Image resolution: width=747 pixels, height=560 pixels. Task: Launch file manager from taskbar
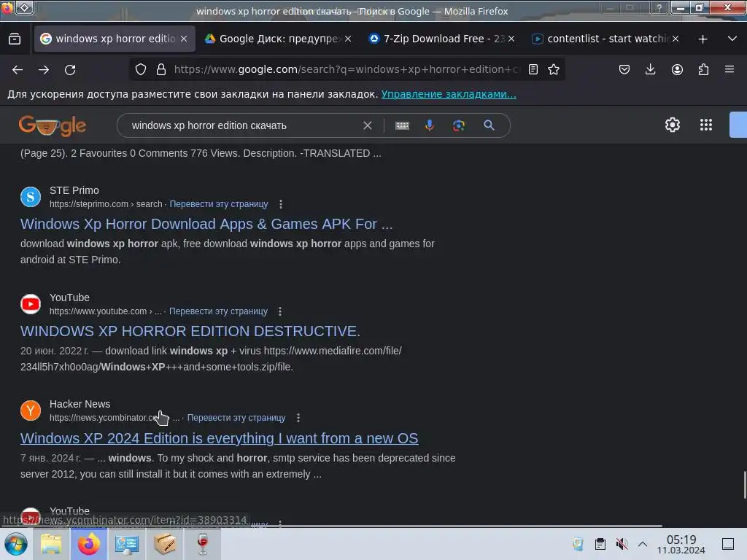52,544
